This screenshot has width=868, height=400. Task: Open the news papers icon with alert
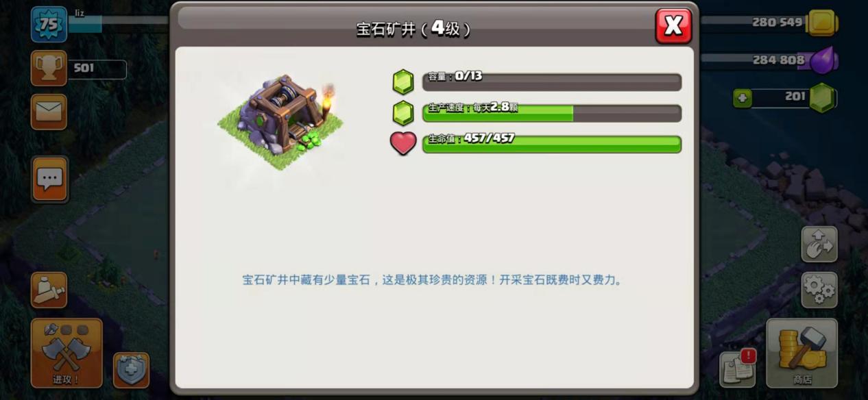pyautogui.click(x=738, y=368)
